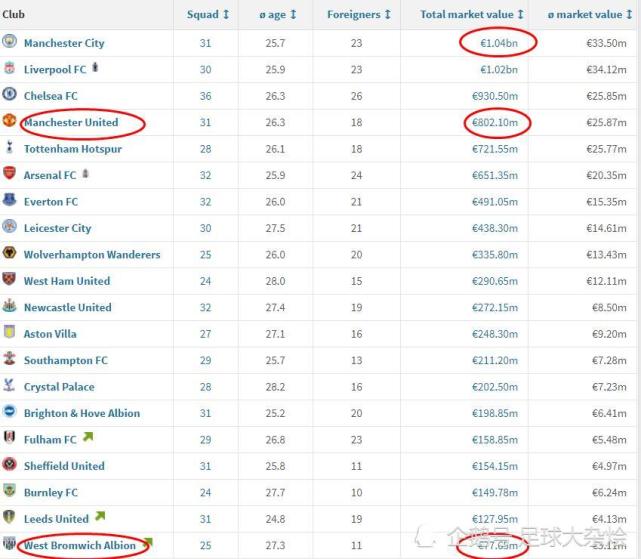Click Leeds United's €127.95m market value
Viewport: 641px width, 559px height.
click(x=495, y=519)
